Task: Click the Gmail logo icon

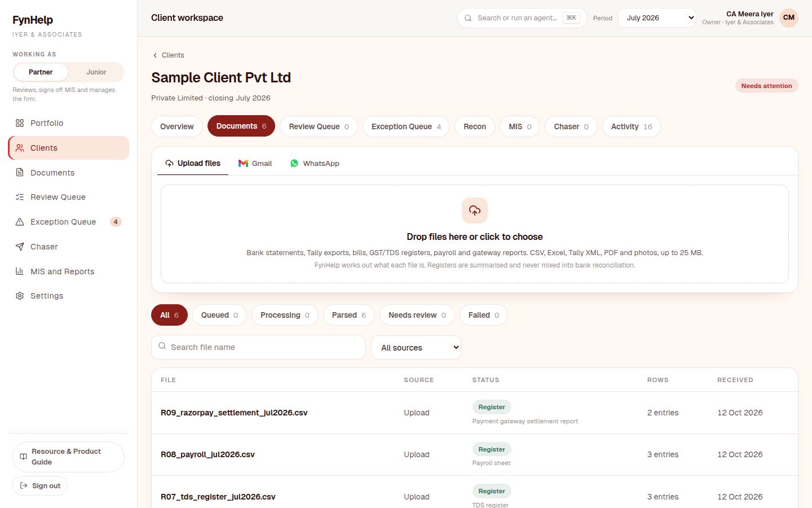Action: tap(243, 163)
